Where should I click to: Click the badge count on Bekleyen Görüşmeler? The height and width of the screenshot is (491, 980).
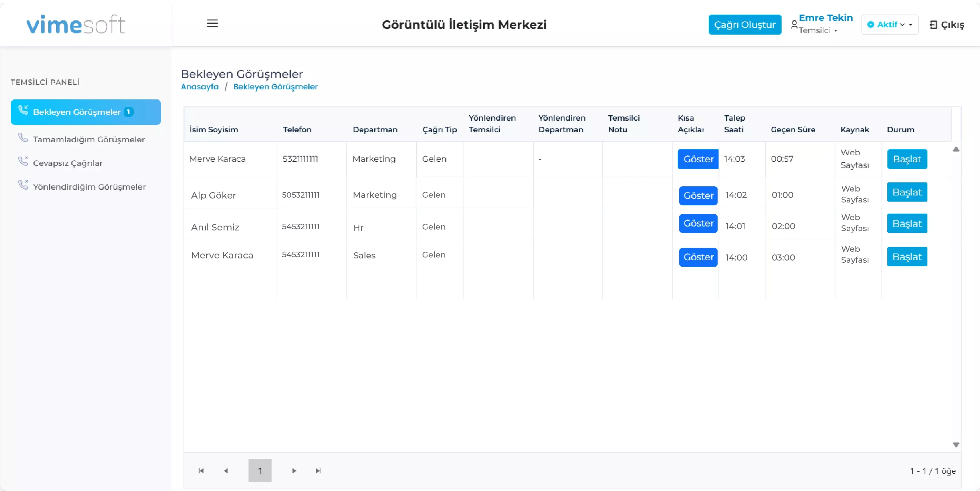128,112
